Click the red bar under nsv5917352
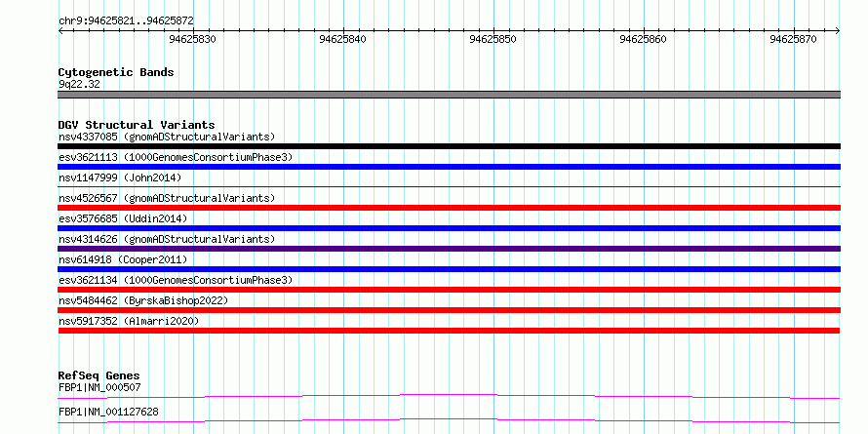 [x=449, y=331]
